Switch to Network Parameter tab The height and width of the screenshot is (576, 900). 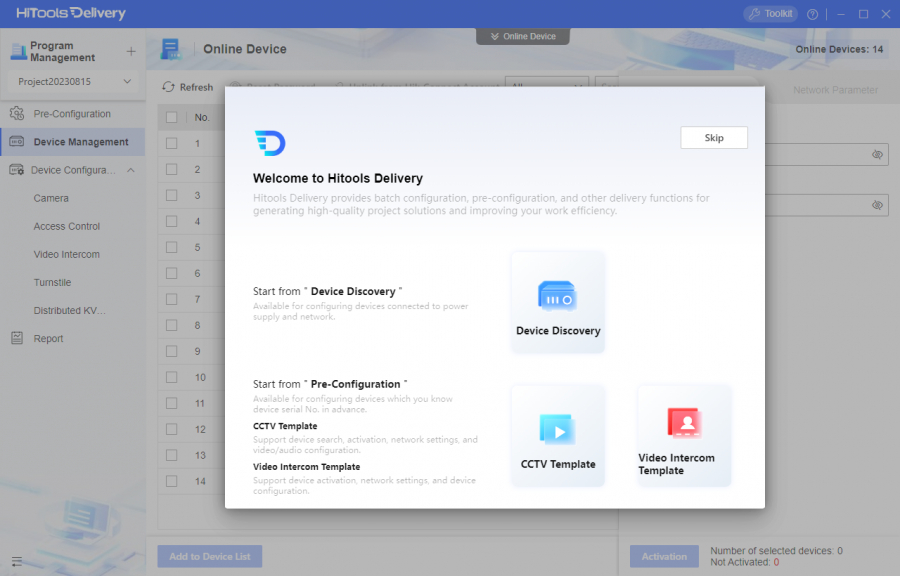pyautogui.click(x=835, y=90)
